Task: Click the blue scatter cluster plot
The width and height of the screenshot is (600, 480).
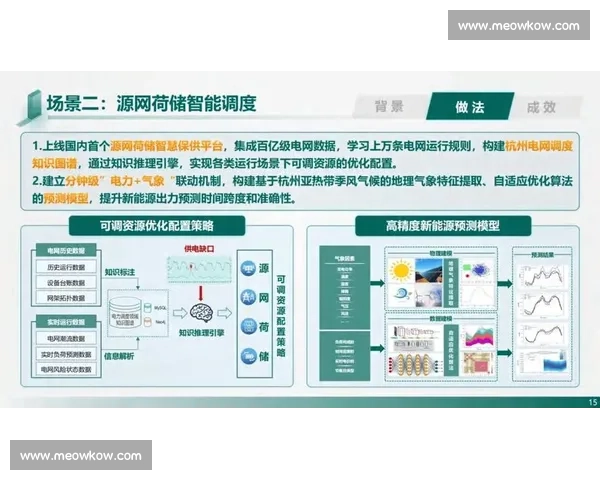Action: pyautogui.click(x=478, y=270)
